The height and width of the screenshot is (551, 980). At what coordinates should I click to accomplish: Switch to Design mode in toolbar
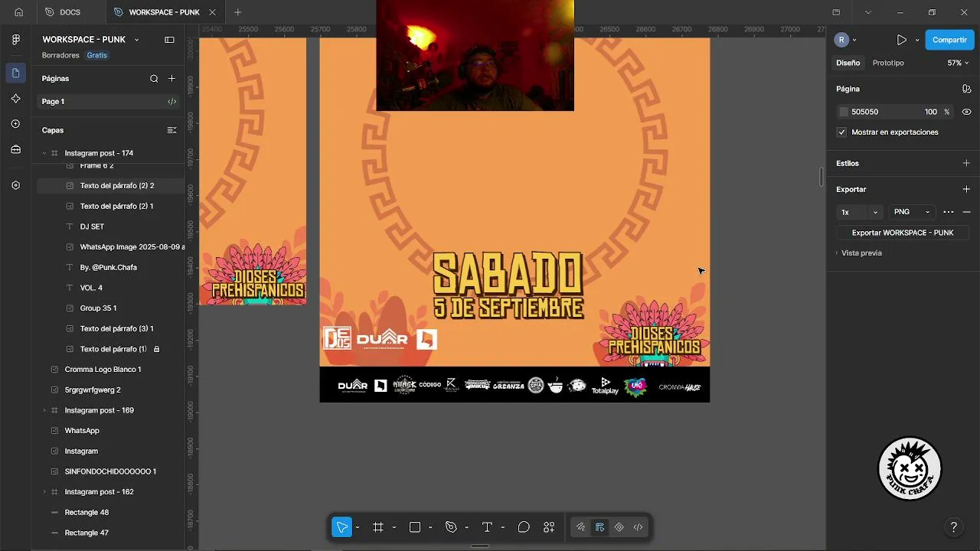point(599,527)
